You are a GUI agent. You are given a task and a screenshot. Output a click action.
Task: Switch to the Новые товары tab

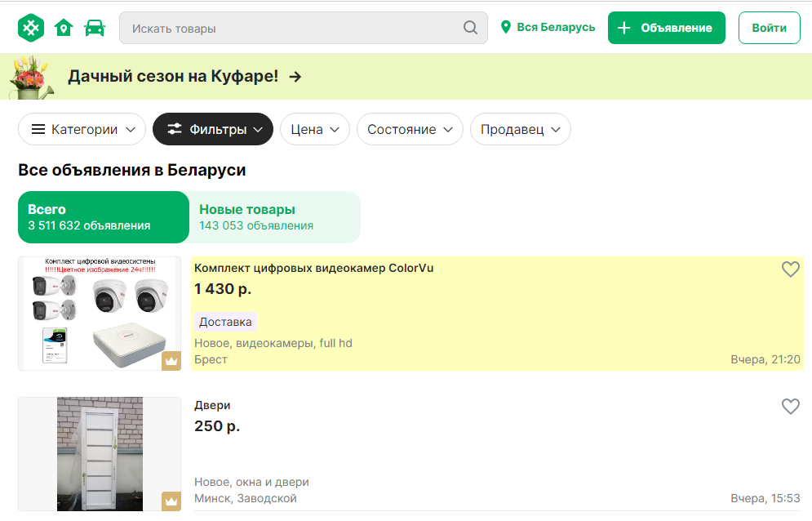274,217
